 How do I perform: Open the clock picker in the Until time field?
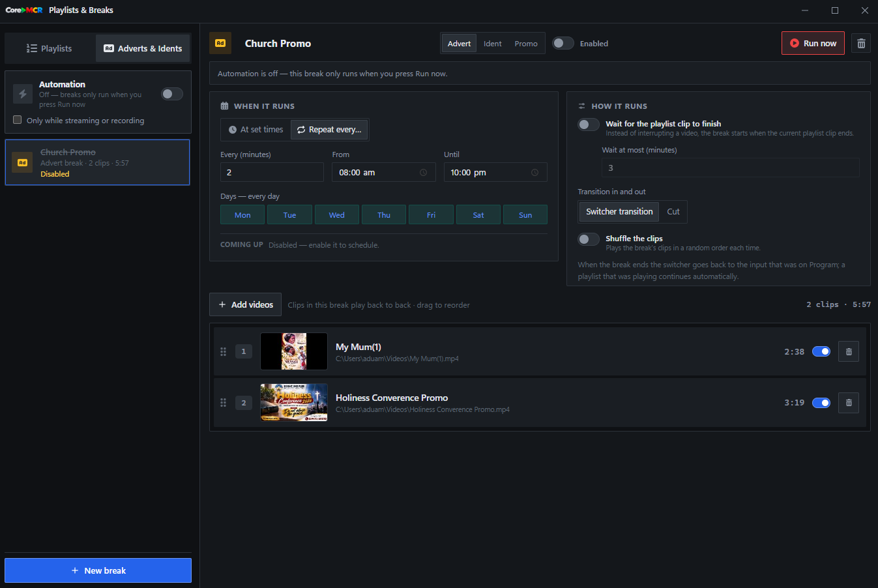click(534, 173)
